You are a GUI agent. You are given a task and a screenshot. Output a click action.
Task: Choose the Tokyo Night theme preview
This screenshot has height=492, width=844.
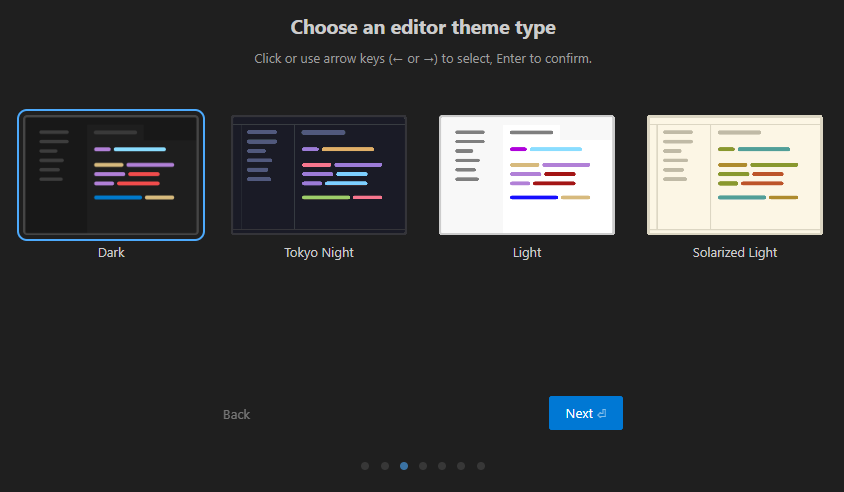[319, 175]
